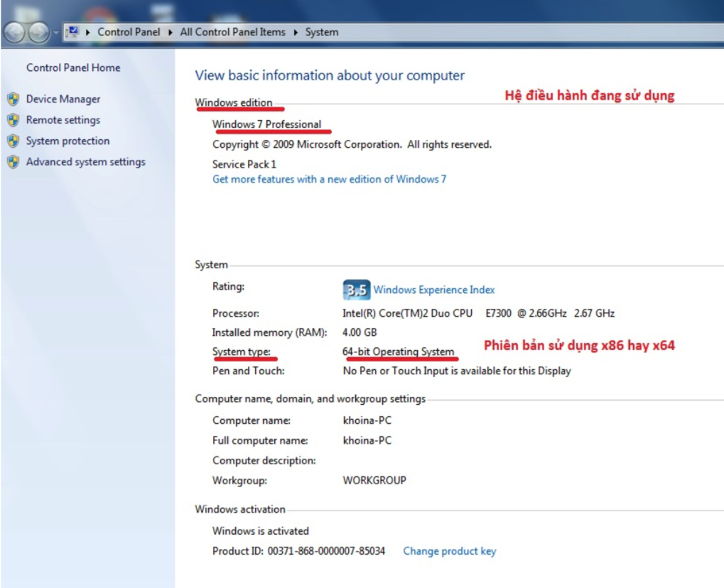724x588 pixels.
Task: Expand the arrow after Control Panel breadcrumb
Action: coord(171,32)
